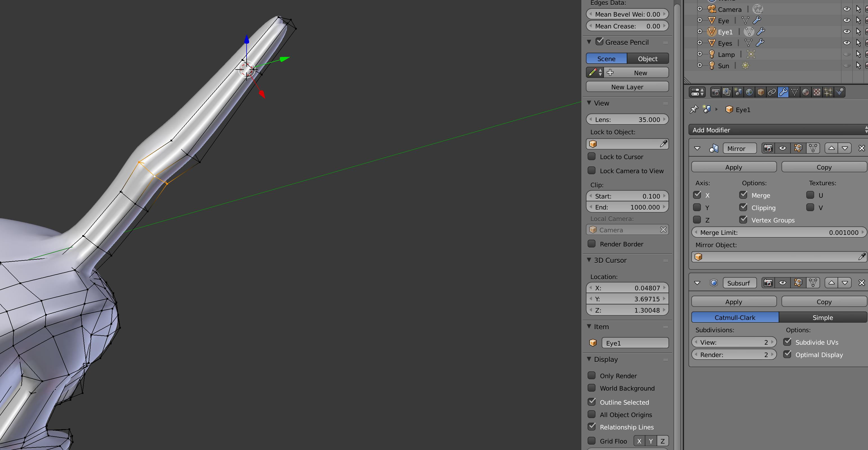Screen dimensions: 868x450
Task: Select Simple subdivision type
Action: pos(823,317)
